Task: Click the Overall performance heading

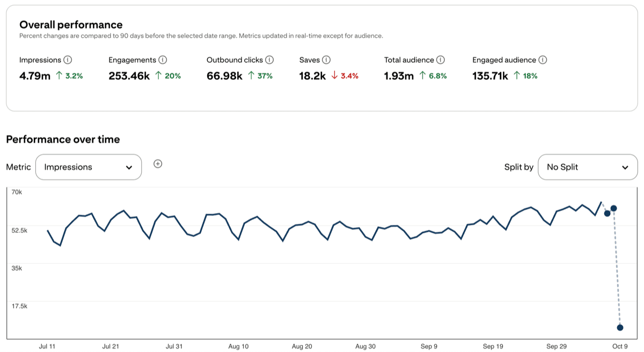Action: tap(71, 25)
